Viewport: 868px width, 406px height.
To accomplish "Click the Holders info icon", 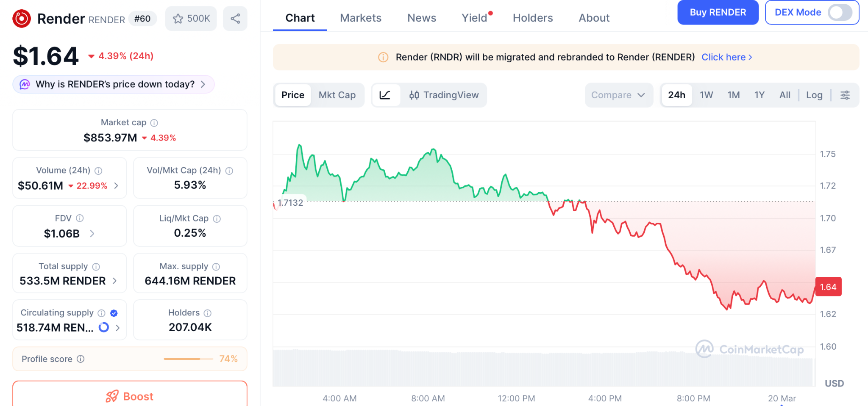I will tap(208, 313).
